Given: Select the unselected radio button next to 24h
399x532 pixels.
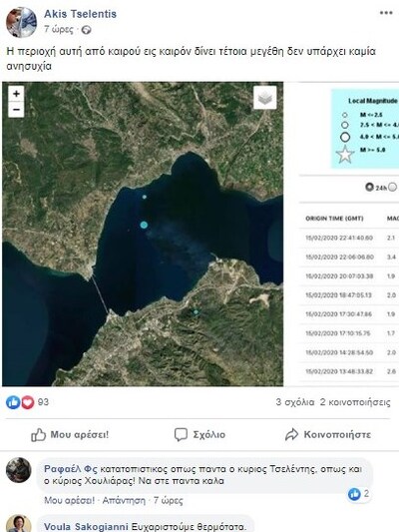Looking at the screenshot, I should coord(392,187).
